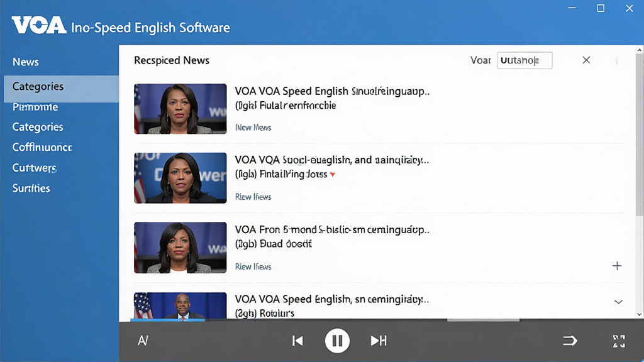Click the plus icon on the third news row

pyautogui.click(x=617, y=266)
